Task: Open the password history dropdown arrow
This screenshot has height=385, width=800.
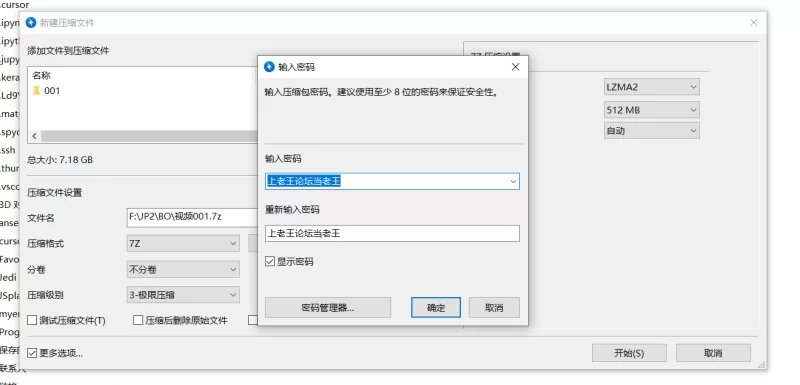Action: tap(513, 182)
